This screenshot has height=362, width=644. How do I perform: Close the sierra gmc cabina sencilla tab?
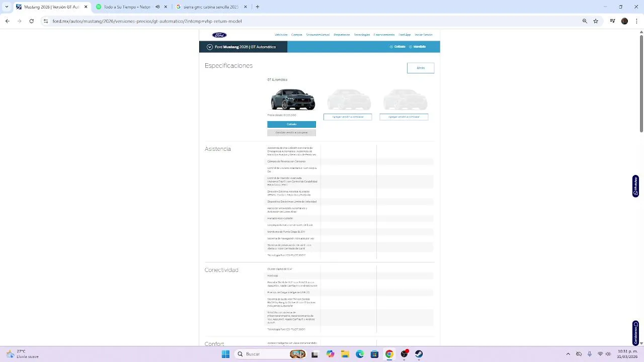[x=246, y=7]
